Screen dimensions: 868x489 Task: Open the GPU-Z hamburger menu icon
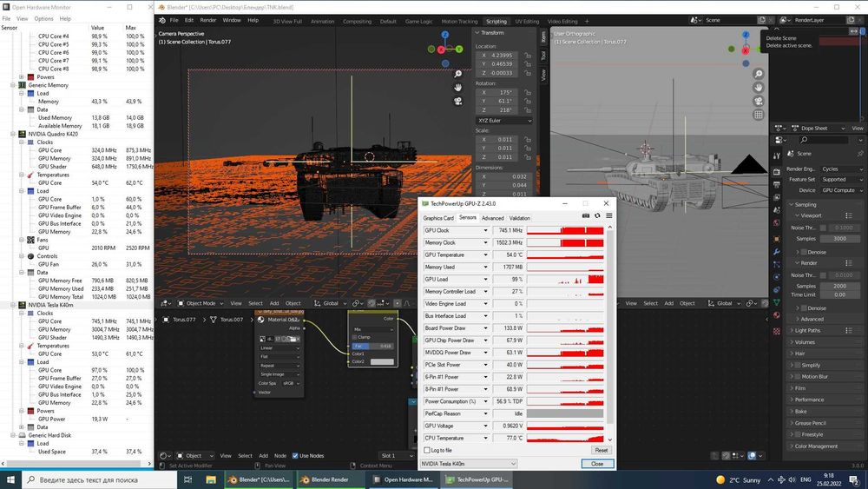point(609,216)
